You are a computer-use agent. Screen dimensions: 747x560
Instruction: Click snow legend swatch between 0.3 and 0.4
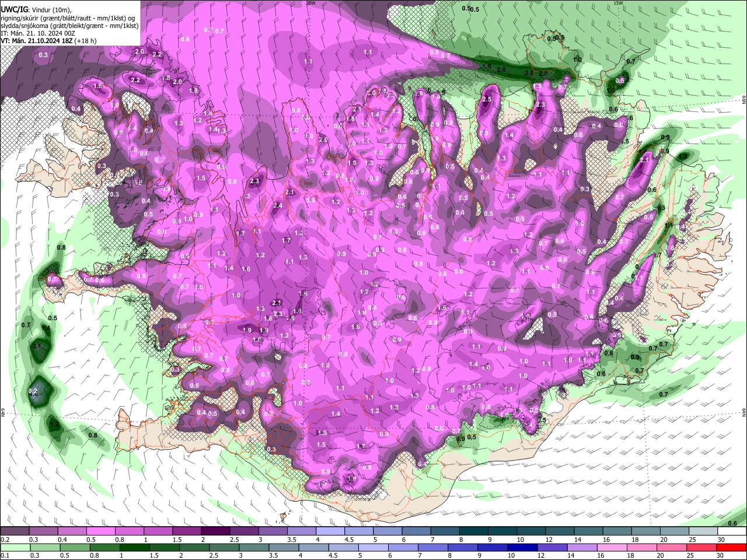44,531
